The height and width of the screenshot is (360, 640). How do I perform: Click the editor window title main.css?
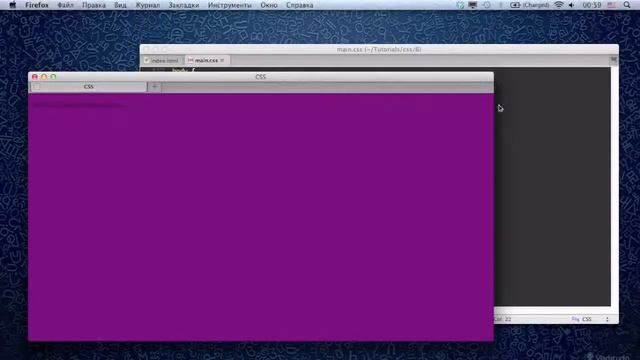click(x=379, y=49)
